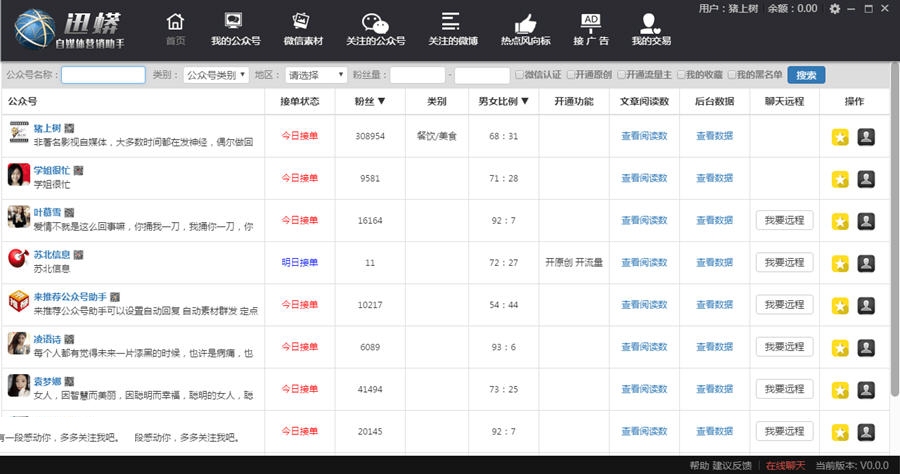Open the 热点风向标 section
The image size is (900, 474).
point(525,29)
